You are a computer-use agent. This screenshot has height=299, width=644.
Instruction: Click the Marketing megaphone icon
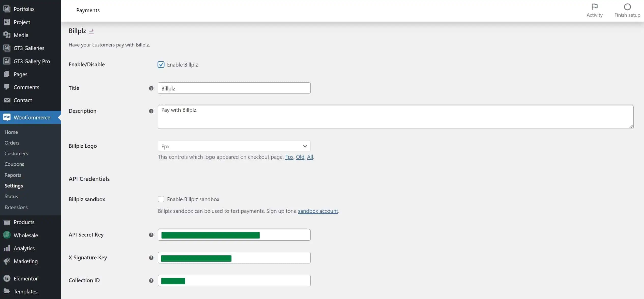[7, 261]
